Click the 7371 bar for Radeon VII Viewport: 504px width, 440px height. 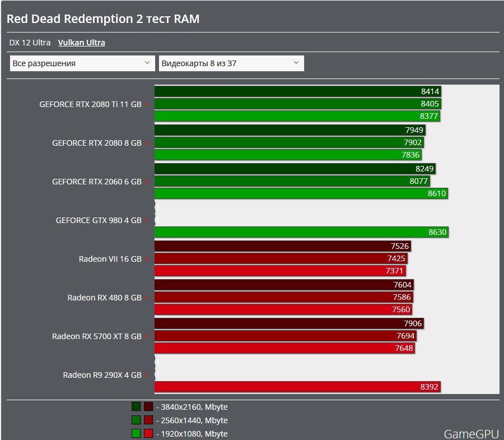[280, 271]
